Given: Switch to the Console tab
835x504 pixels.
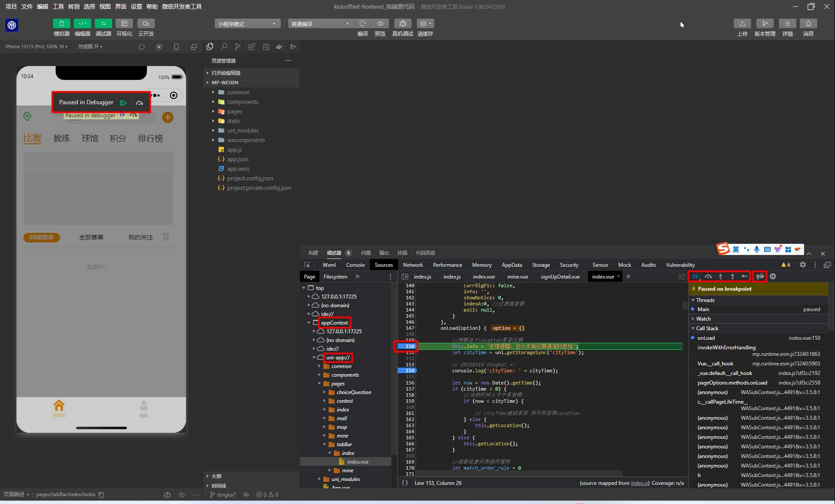Looking at the screenshot, I should pos(355,265).
